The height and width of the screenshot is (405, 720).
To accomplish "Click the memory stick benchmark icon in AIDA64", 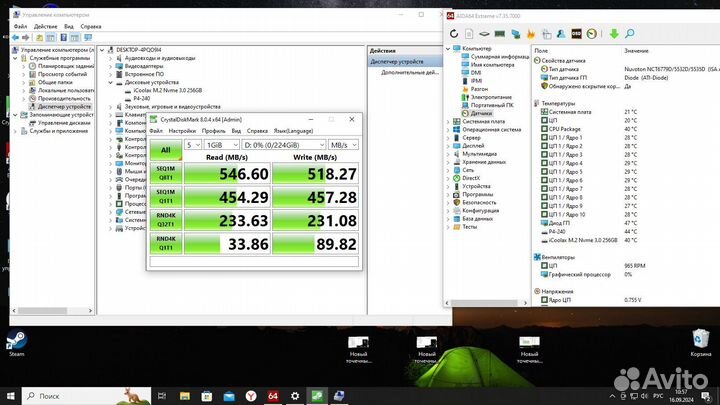I will coord(500,34).
